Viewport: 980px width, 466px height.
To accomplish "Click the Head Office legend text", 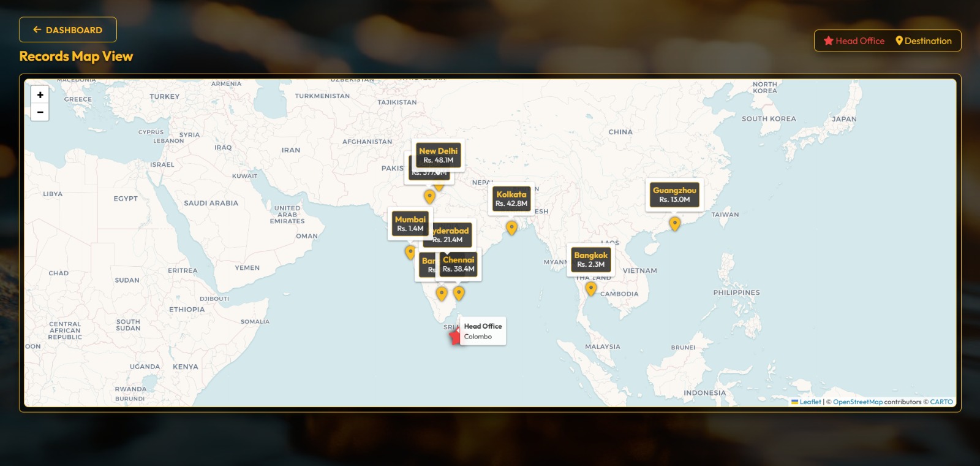I will tap(860, 41).
